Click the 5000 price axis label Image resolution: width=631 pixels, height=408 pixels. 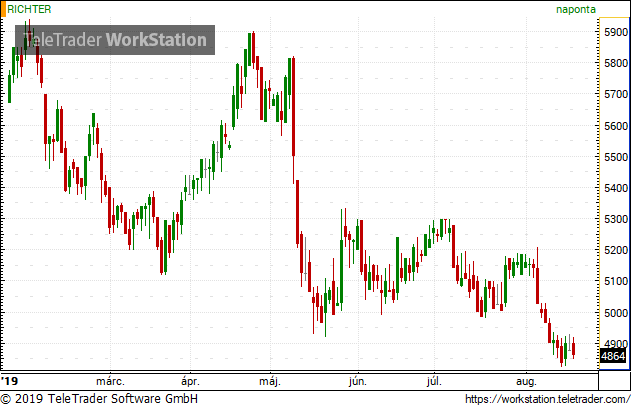pyautogui.click(x=615, y=312)
